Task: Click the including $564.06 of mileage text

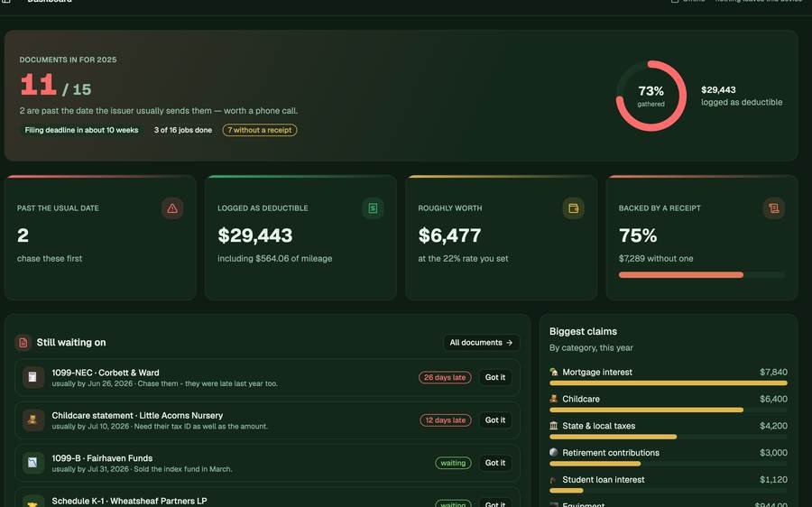Action: [274, 258]
